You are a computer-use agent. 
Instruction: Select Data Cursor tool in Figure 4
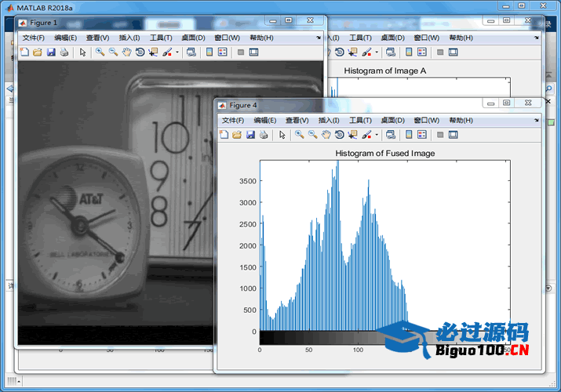point(353,135)
